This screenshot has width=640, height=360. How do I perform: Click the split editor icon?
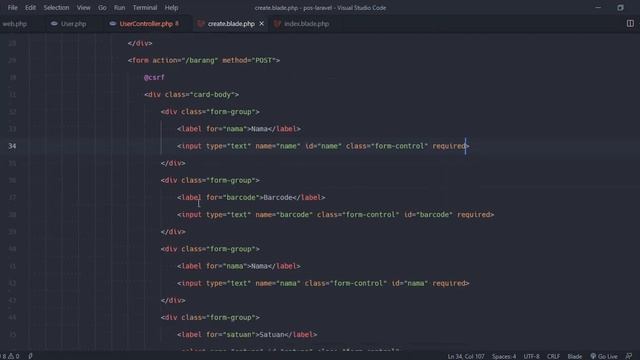tap(630, 24)
